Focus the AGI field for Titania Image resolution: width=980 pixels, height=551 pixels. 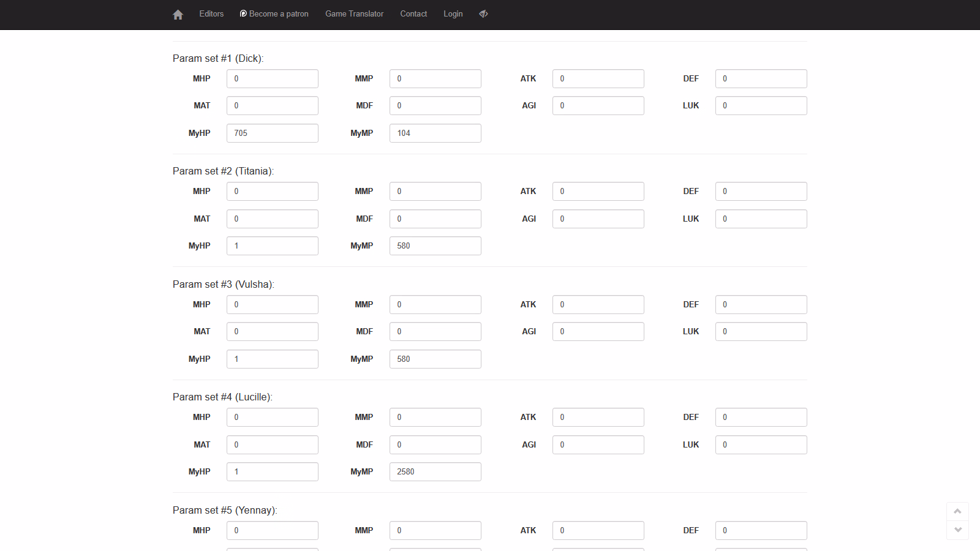tap(598, 219)
